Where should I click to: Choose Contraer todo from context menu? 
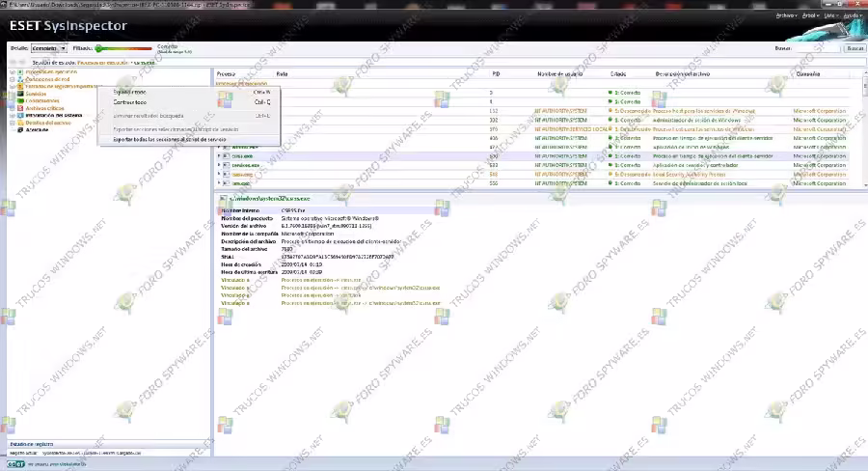188,102
